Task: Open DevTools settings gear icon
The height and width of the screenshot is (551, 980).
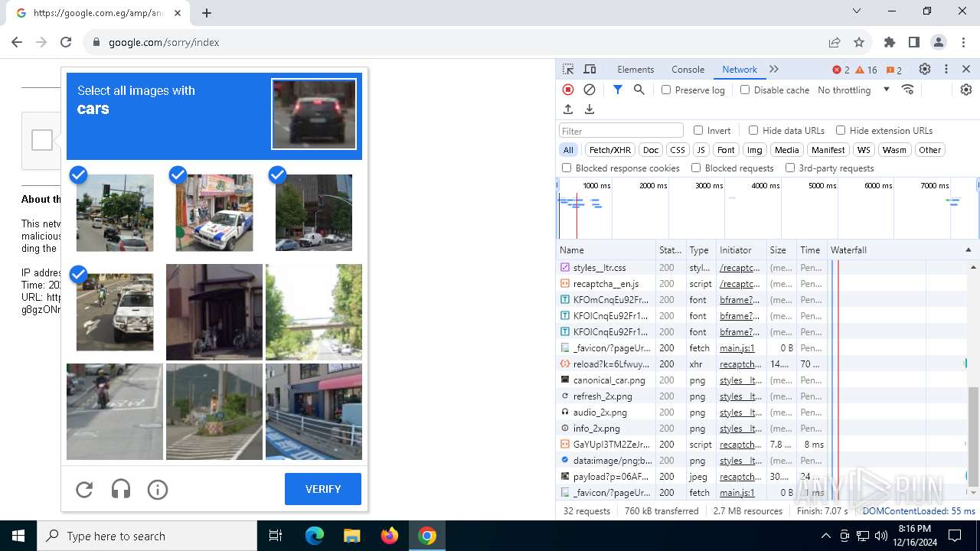Action: [925, 69]
